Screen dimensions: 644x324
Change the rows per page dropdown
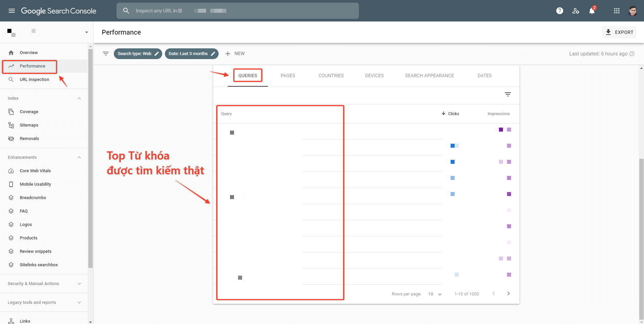435,294
